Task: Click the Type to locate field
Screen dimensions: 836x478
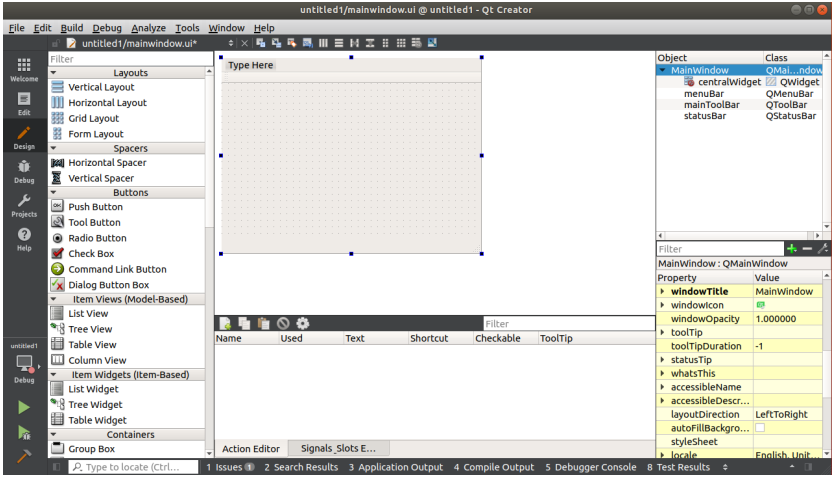Action: (x=132, y=467)
